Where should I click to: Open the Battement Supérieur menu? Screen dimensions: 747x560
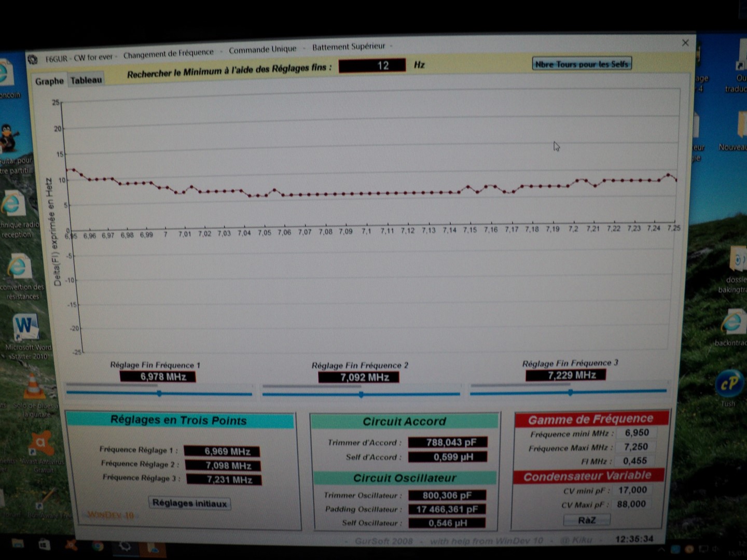pyautogui.click(x=349, y=46)
